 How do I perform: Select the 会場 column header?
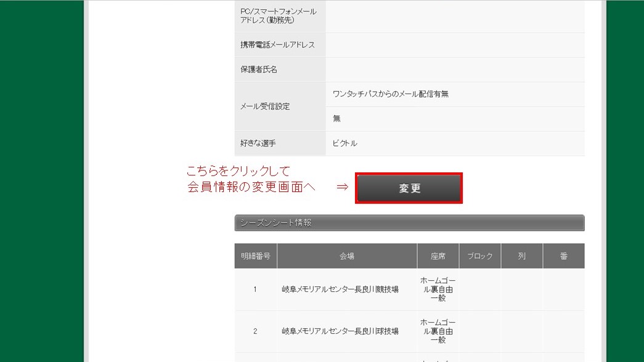pyautogui.click(x=347, y=256)
